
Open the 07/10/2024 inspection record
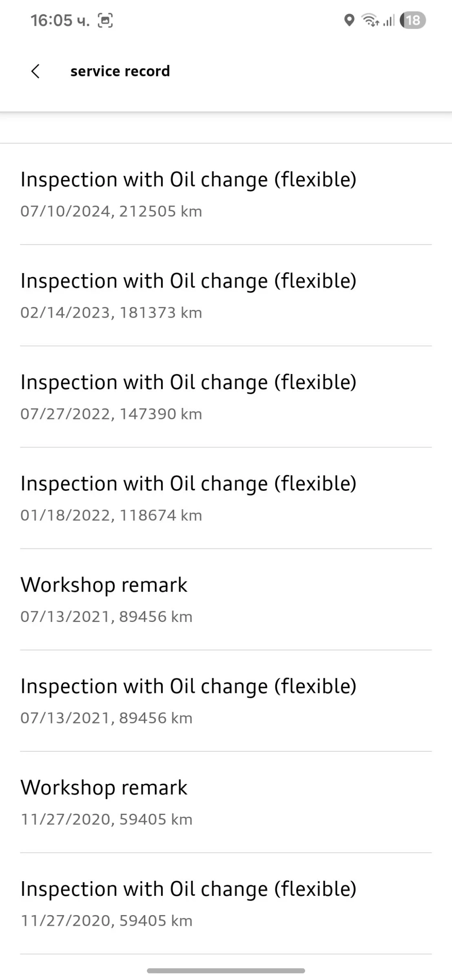188,194
